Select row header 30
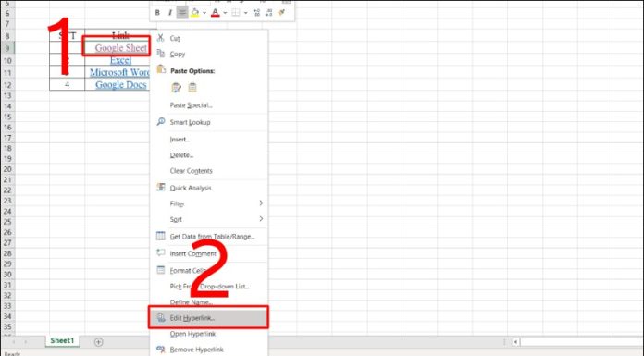The height and width of the screenshot is (356, 644). point(7,275)
